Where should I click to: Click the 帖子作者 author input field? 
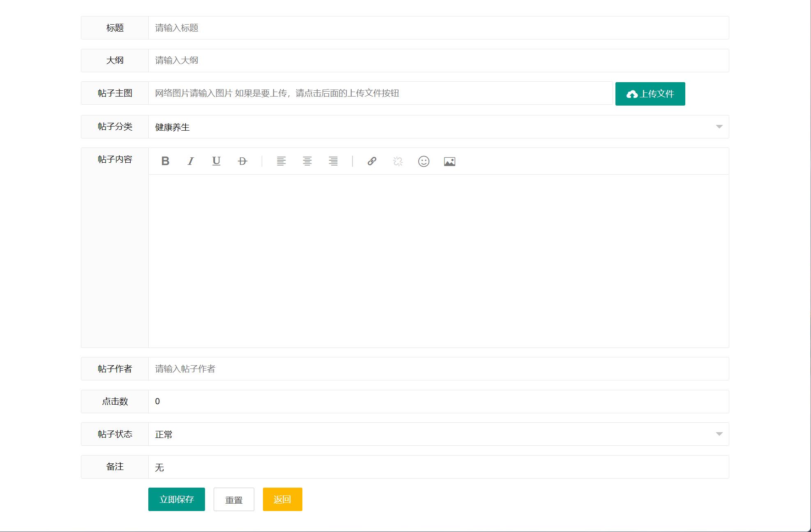[x=370, y=368]
